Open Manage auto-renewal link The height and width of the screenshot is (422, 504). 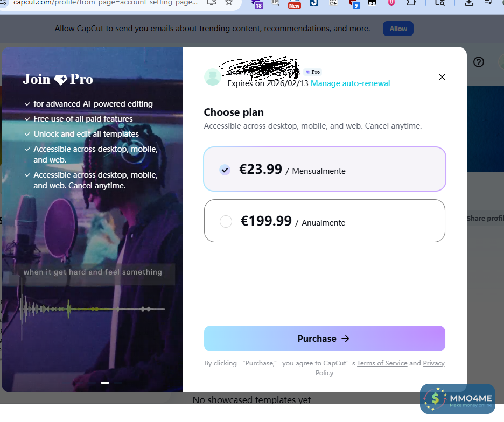click(350, 83)
